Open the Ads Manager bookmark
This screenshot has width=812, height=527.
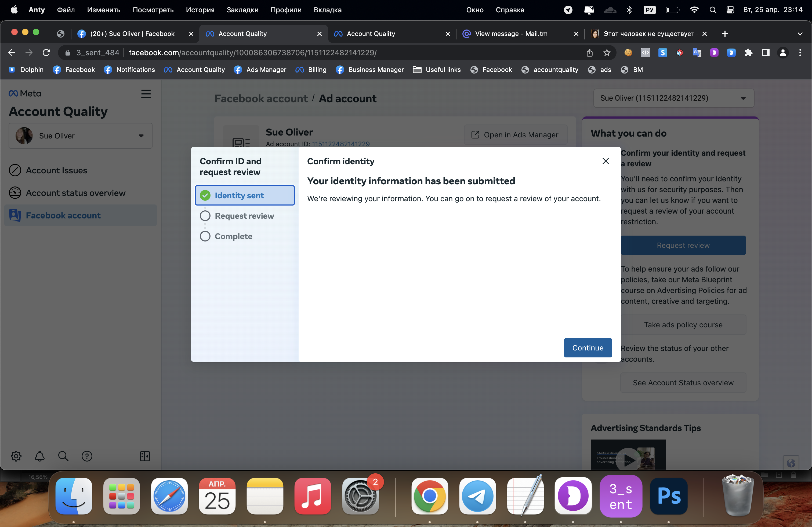click(x=260, y=69)
